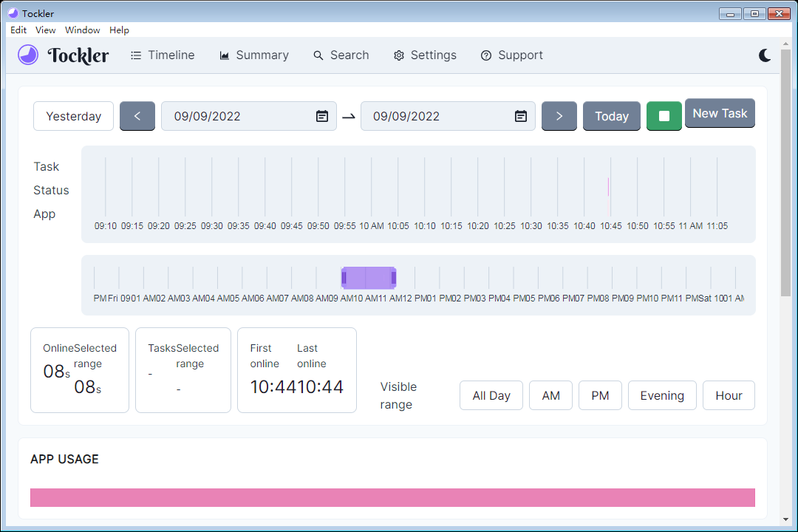Viewport: 798px width, 532px height.
Task: Go to previous day arrow button
Action: (137, 116)
